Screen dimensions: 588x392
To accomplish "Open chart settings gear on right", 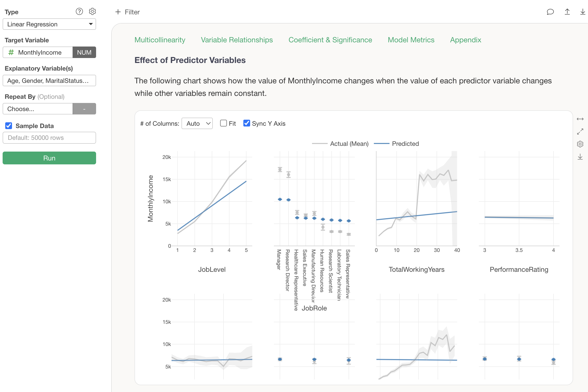I will 580,144.
